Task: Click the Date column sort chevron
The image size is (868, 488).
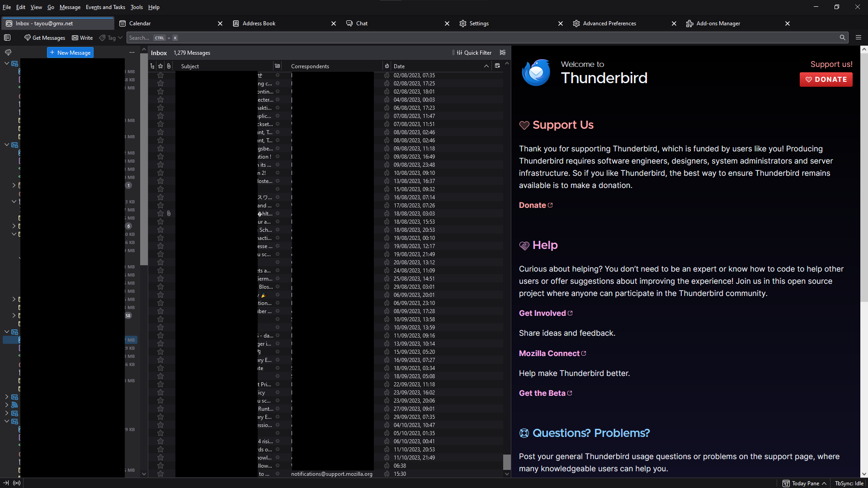Action: pyautogui.click(x=486, y=66)
